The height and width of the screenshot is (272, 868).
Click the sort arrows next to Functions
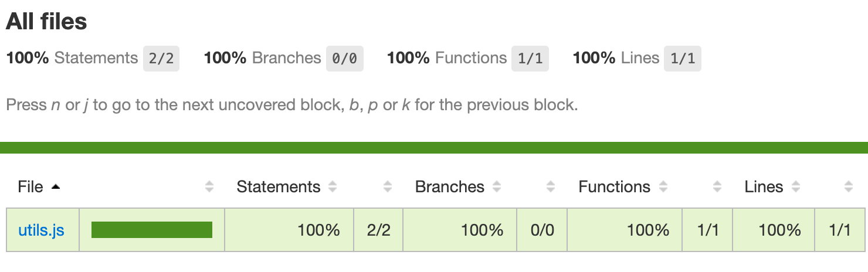tap(663, 187)
